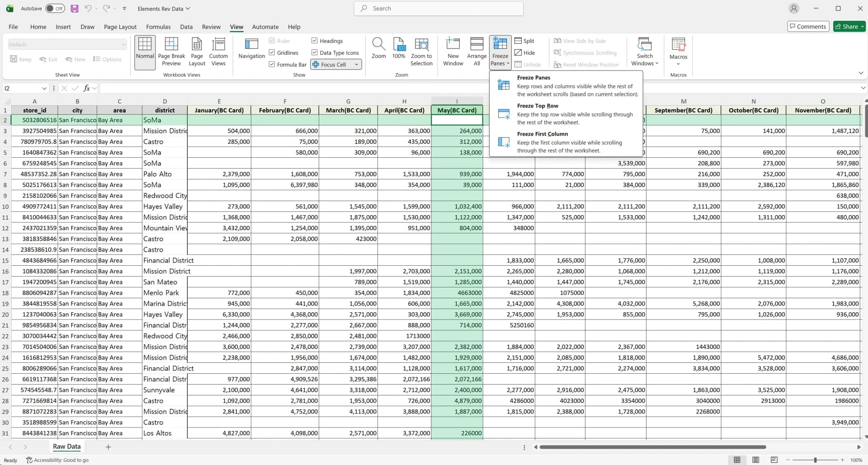
Task: Uncheck the Headings option
Action: pyautogui.click(x=315, y=41)
